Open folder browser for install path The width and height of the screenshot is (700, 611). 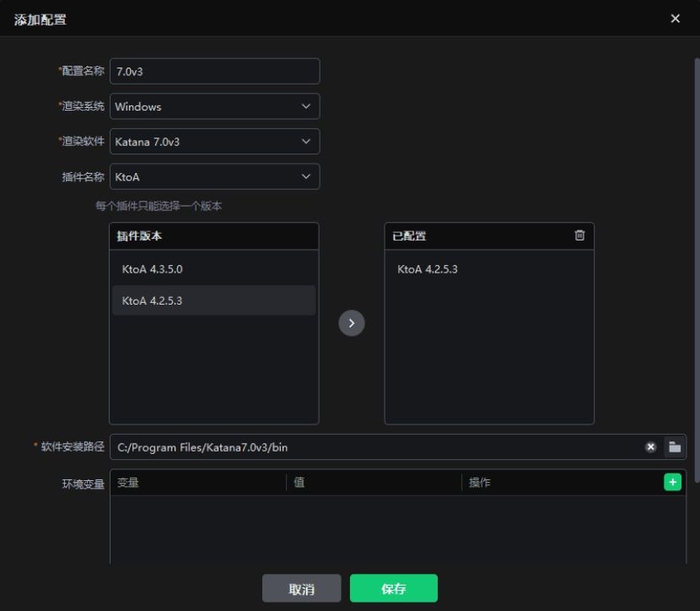[x=675, y=447]
